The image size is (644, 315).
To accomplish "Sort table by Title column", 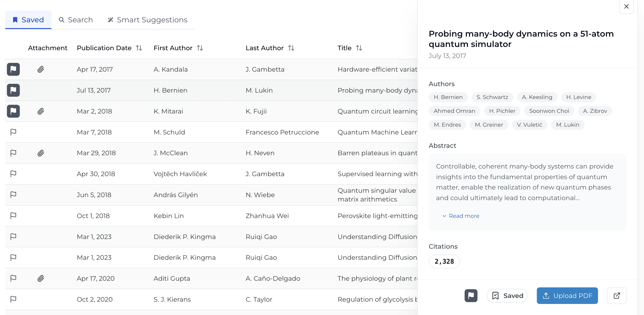I will click(x=359, y=48).
